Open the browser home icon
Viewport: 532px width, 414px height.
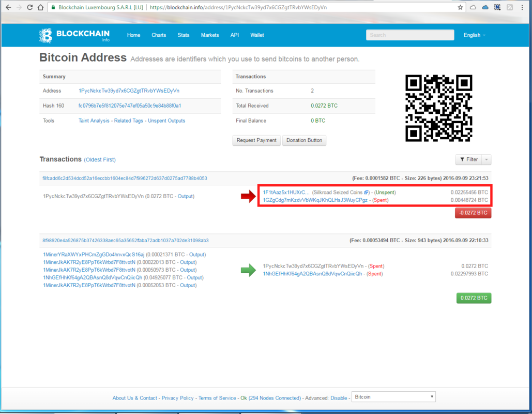[40, 7]
